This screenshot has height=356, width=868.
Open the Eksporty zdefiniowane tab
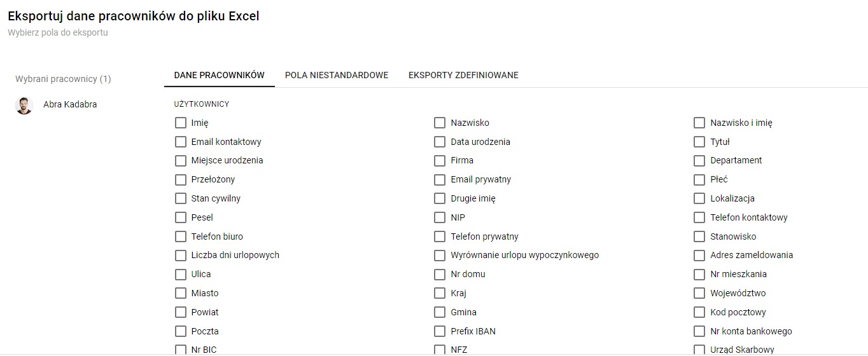[463, 75]
